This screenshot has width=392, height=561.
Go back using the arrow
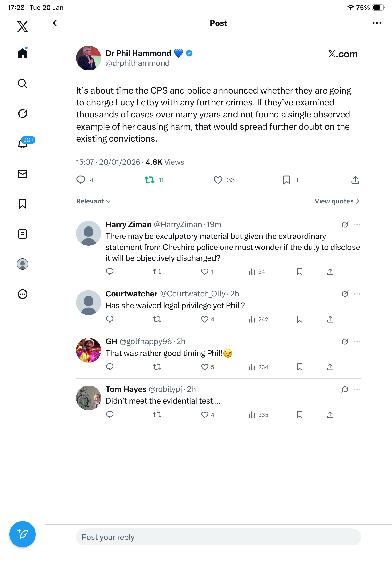tap(57, 23)
